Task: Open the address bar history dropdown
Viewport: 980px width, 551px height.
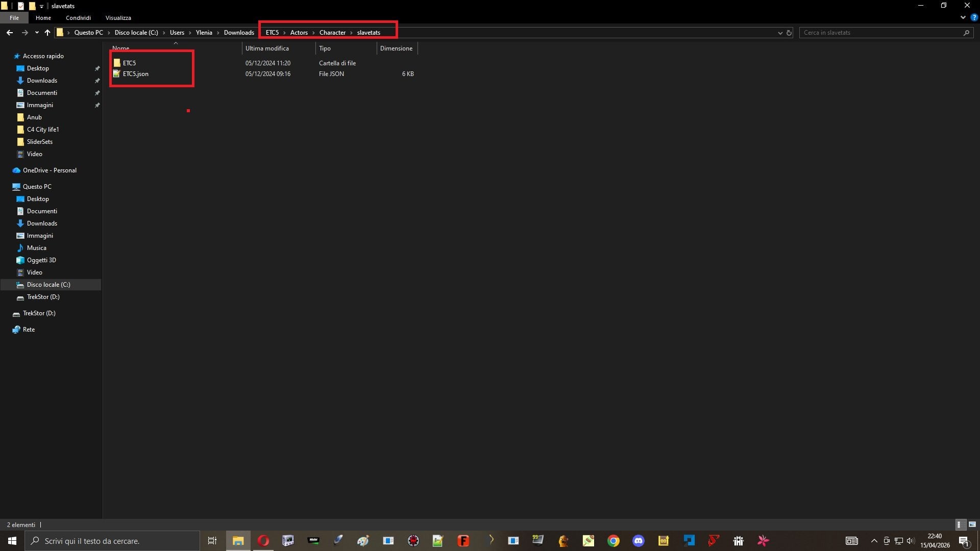Action: tap(780, 33)
